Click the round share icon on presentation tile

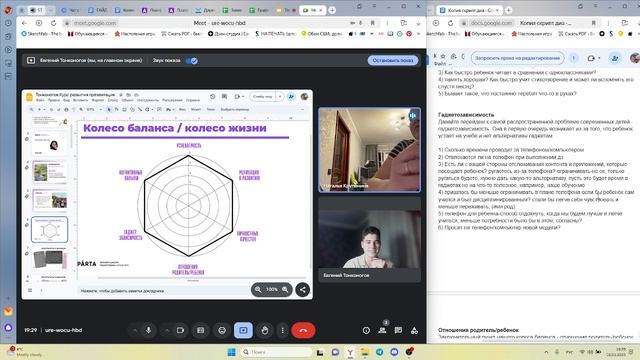[x=303, y=290]
